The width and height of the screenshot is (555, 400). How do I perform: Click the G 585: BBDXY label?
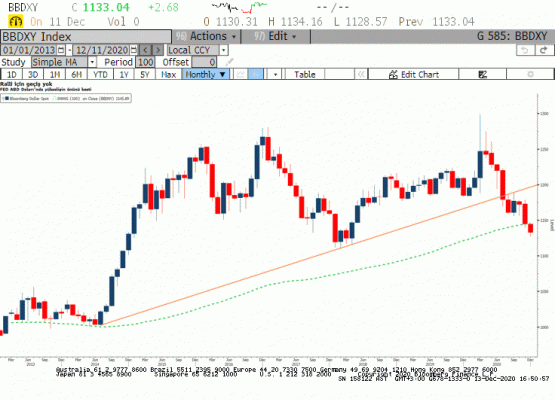pos(512,36)
